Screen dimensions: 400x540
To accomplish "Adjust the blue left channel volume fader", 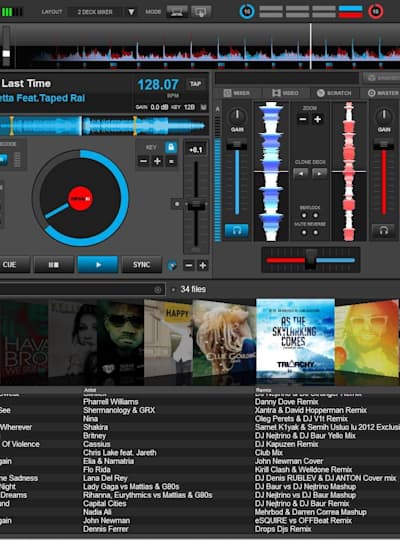I will tap(237, 146).
